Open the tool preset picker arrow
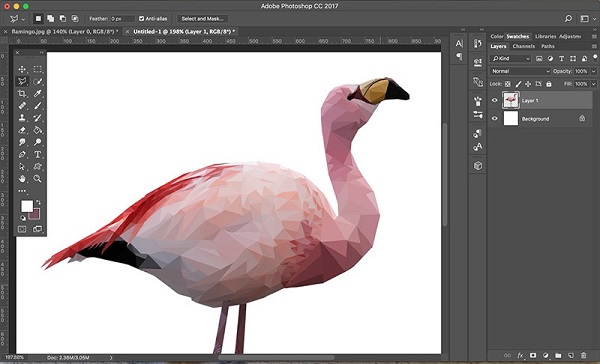Screen dimensions: 600x364 (24, 19)
